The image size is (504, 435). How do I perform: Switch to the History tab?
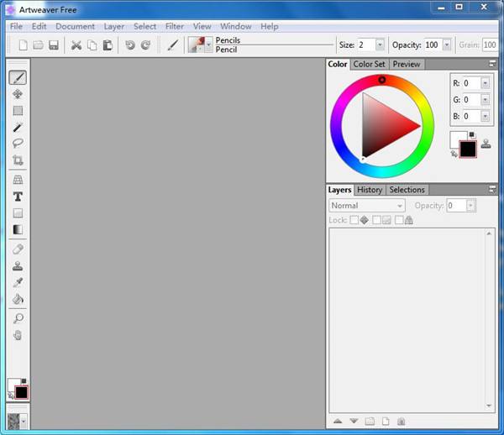tap(370, 190)
